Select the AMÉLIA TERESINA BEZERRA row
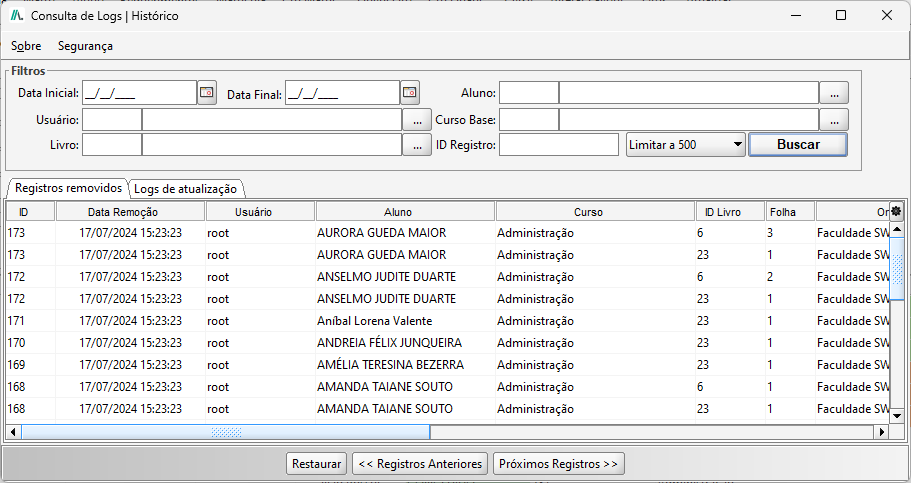Image resolution: width=911 pixels, height=483 pixels. point(448,365)
